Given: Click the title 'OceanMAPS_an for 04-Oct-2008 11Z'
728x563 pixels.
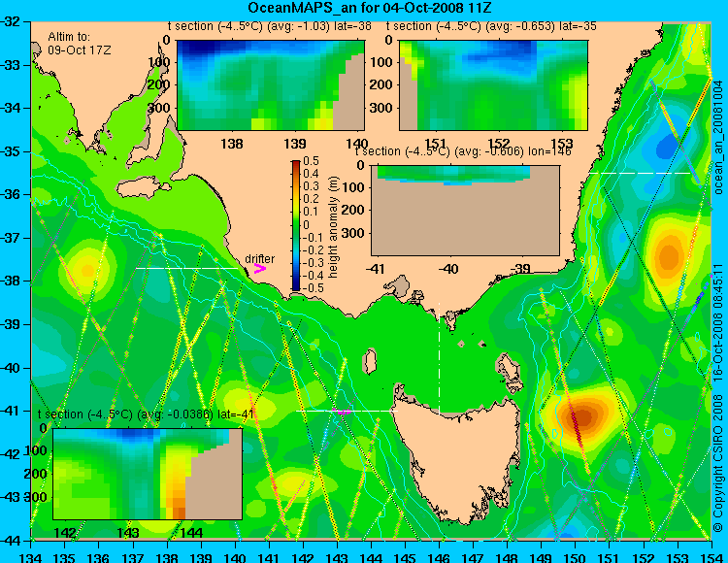Looking at the screenshot, I should 370,8.
